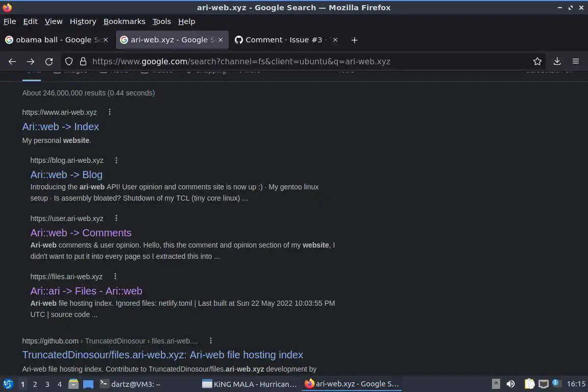Open the Edit menu

pos(31,21)
